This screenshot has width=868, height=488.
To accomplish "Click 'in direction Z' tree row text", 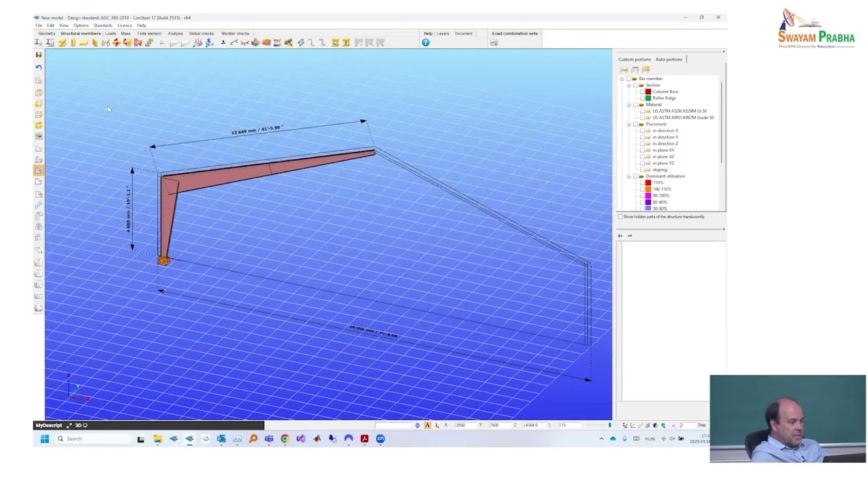I will (x=665, y=144).
